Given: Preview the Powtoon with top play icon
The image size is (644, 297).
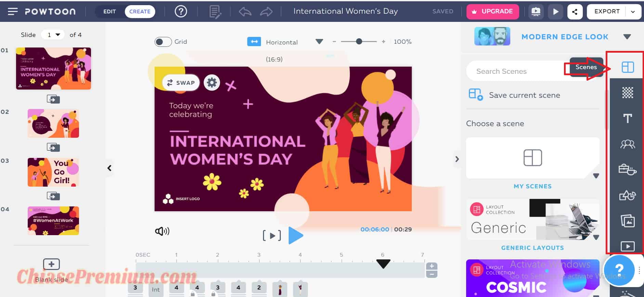Looking at the screenshot, I should click(555, 12).
